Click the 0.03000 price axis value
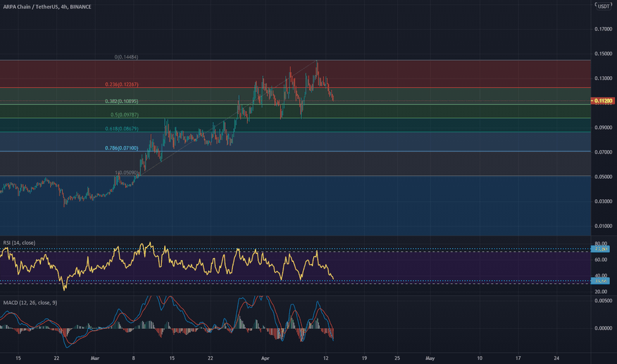The image size is (617, 364). click(x=603, y=201)
